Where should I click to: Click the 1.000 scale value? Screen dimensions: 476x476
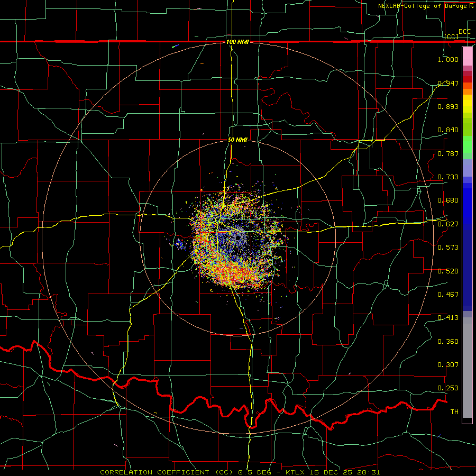click(x=448, y=59)
